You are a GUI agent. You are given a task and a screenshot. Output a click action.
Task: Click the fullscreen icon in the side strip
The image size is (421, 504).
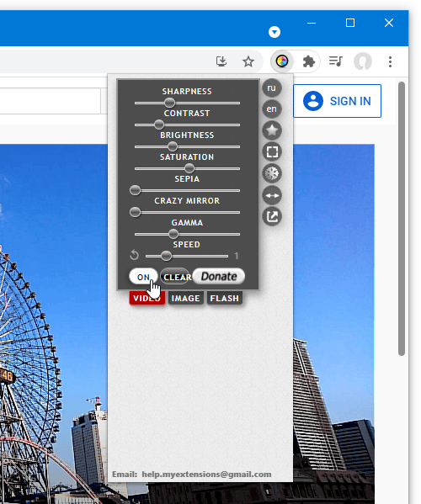pos(272,151)
